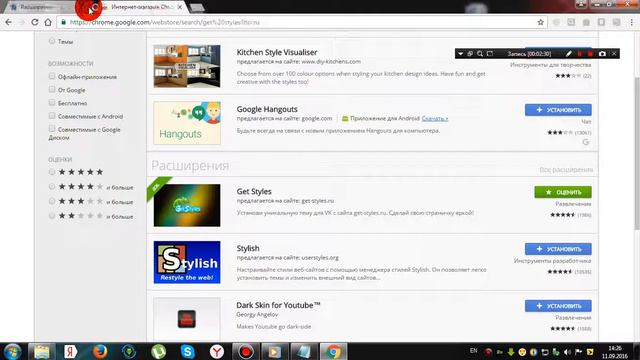Viewport: 640px width, 360px height.
Task: Close the recorder toolbar
Action: [614, 54]
